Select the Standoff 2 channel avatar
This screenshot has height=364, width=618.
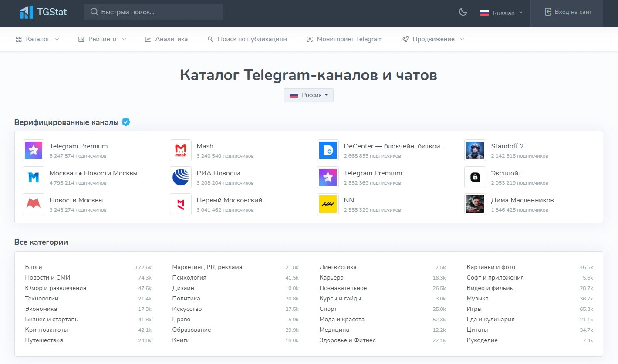[475, 150]
